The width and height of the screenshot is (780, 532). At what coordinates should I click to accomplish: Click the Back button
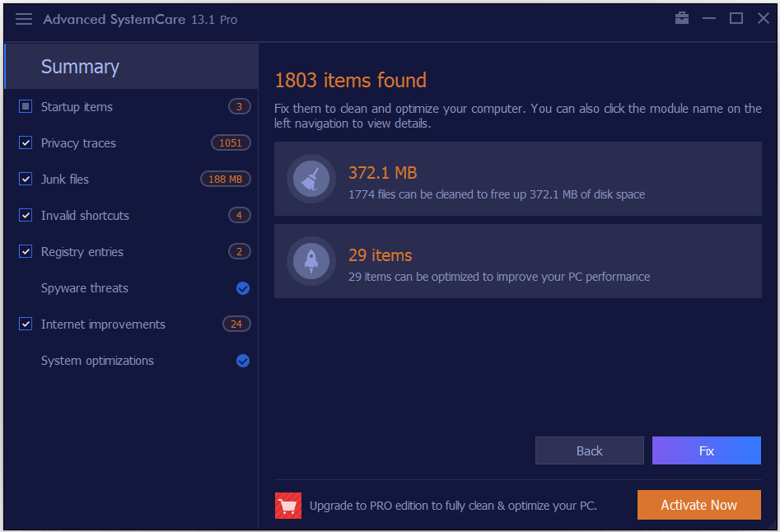(590, 450)
